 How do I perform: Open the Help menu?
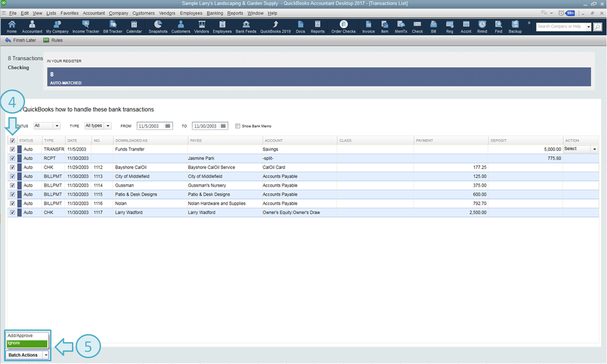pyautogui.click(x=273, y=13)
